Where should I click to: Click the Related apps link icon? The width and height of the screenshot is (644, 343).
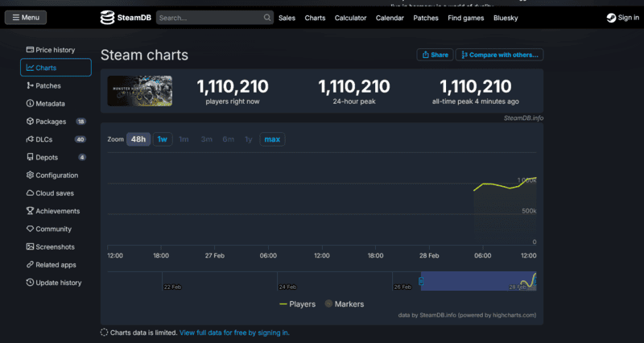[30, 265]
